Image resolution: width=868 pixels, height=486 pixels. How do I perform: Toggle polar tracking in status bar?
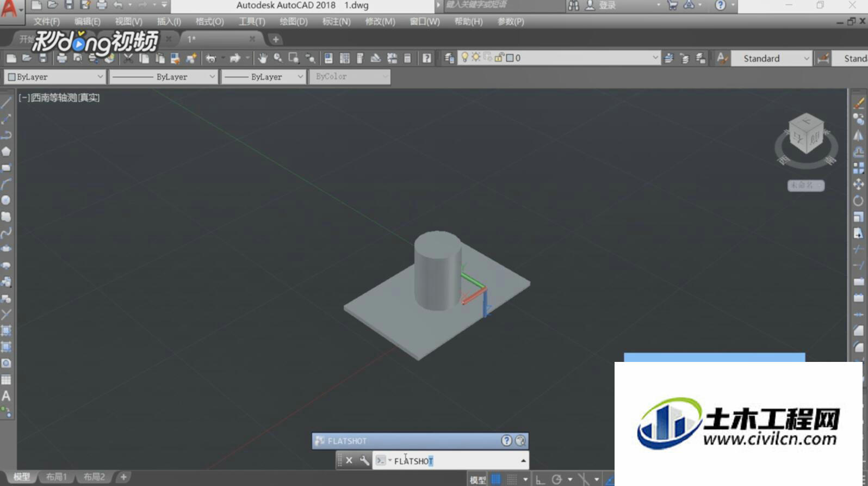point(556,479)
